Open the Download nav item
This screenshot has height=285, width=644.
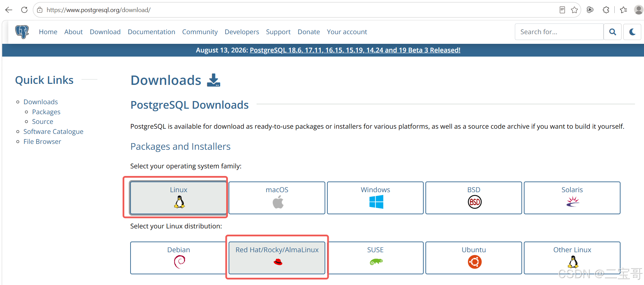105,32
